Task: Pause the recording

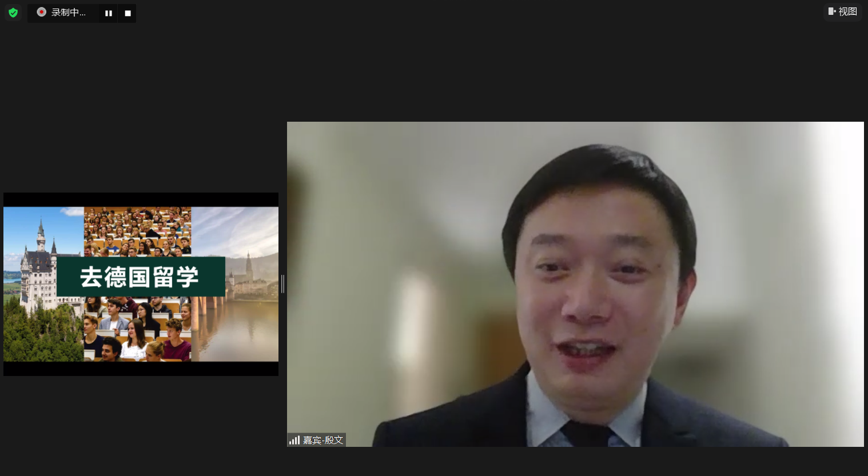Action: pos(108,13)
